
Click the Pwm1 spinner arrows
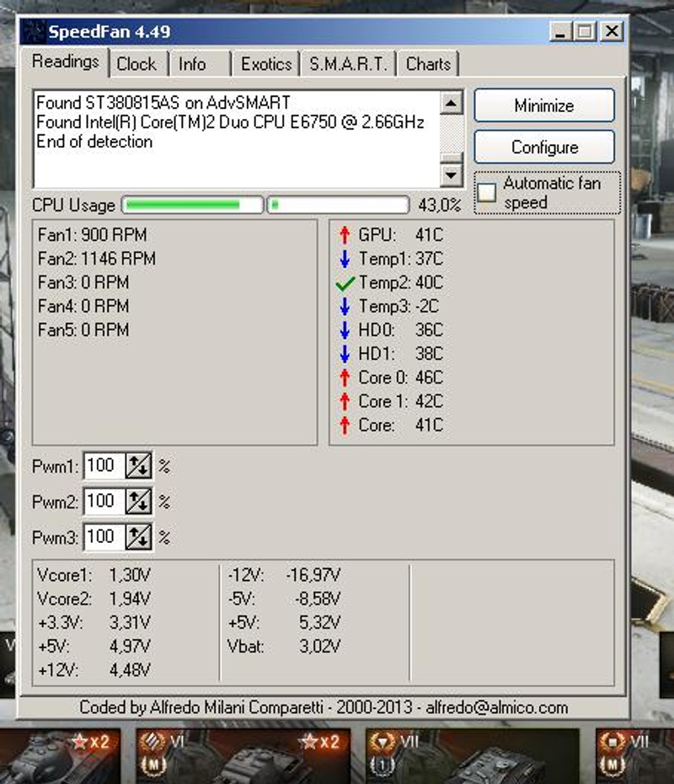(x=138, y=466)
